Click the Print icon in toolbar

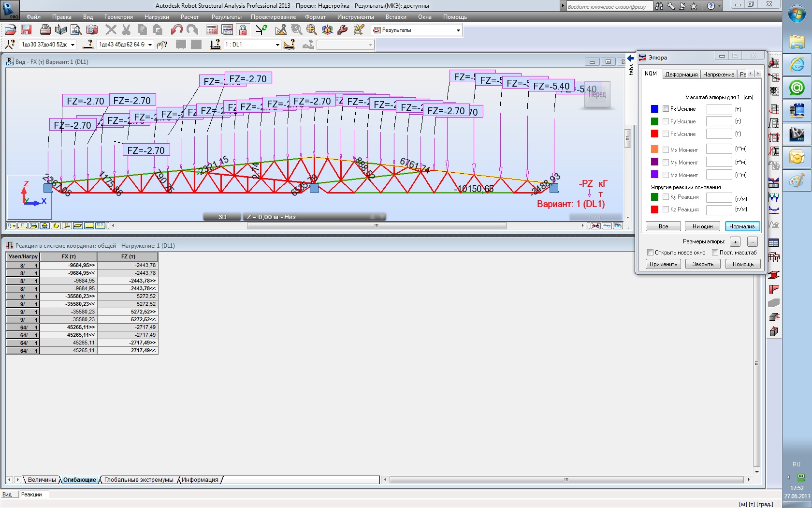(45, 30)
